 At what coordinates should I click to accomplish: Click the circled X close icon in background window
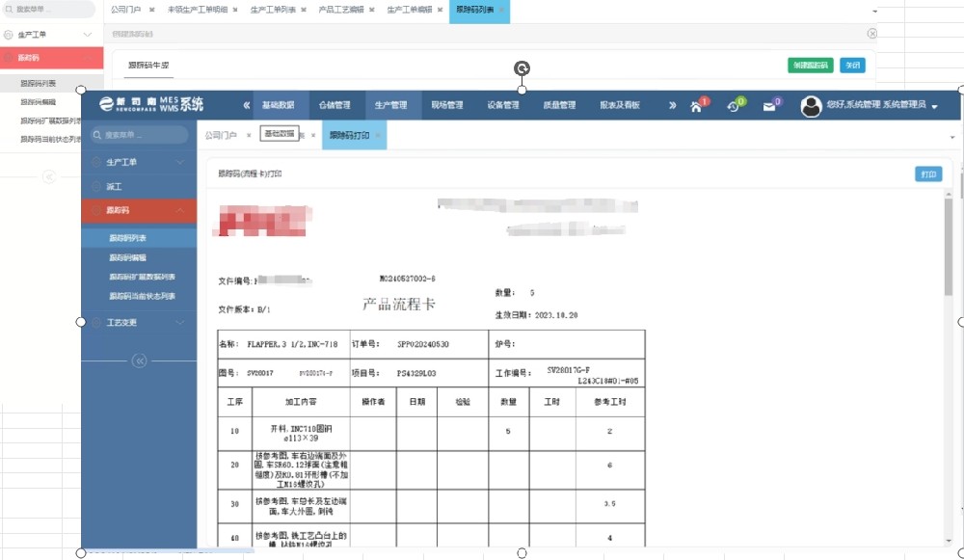click(871, 34)
